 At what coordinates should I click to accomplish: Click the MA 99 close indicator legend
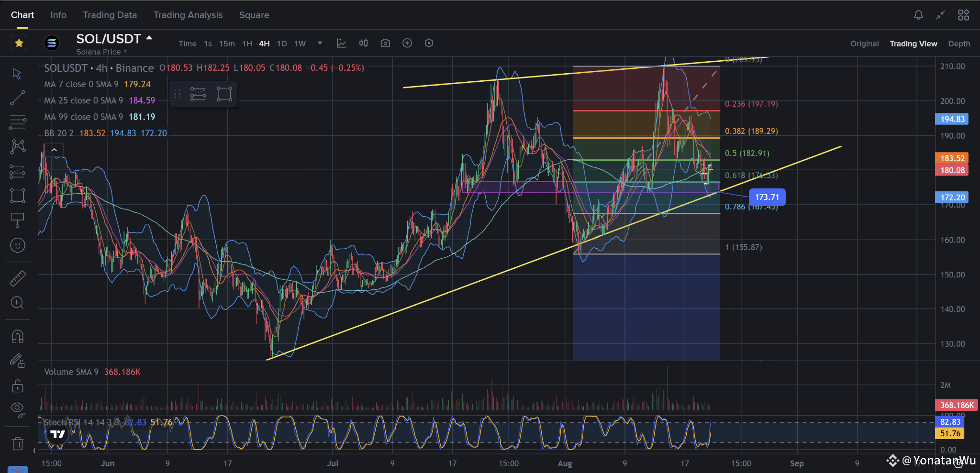click(x=100, y=117)
